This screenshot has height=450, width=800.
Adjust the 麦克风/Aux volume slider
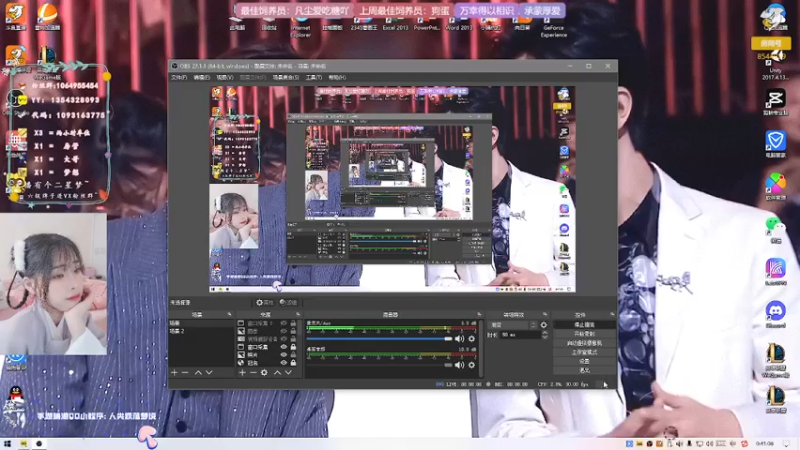pyautogui.click(x=379, y=339)
